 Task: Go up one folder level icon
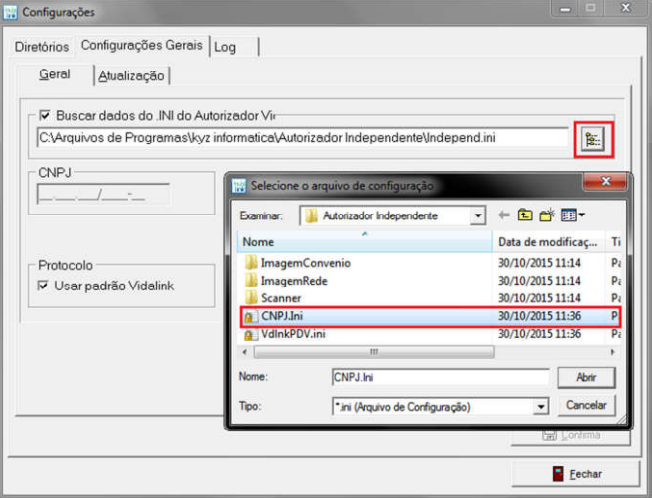(525, 215)
